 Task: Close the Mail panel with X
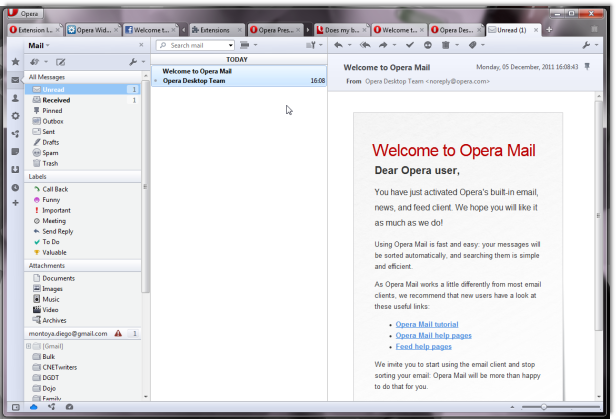(x=141, y=45)
